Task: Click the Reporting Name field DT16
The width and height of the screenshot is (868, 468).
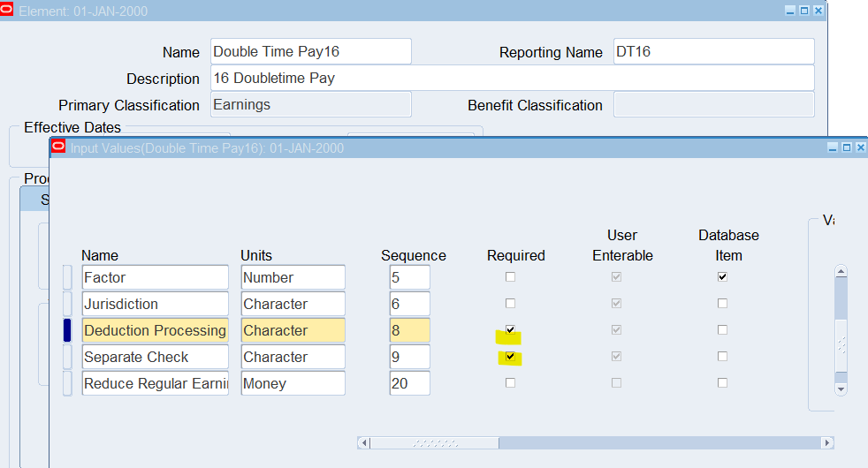Action: tap(712, 51)
